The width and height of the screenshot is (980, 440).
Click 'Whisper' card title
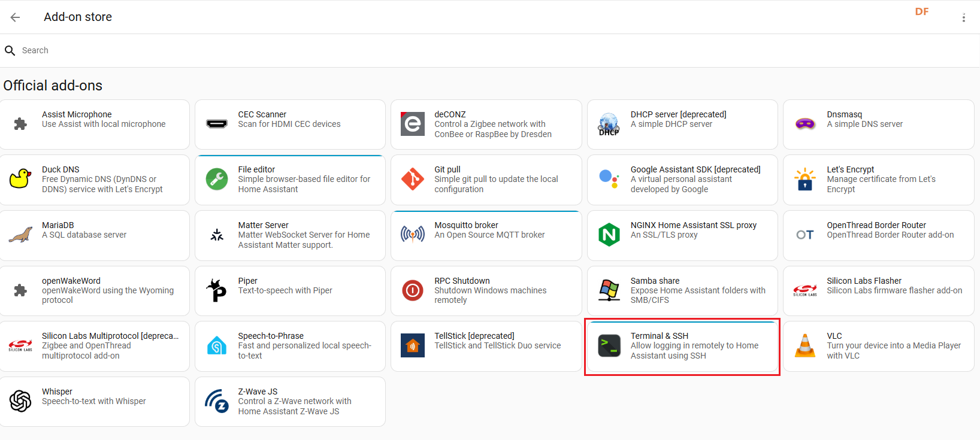(57, 392)
